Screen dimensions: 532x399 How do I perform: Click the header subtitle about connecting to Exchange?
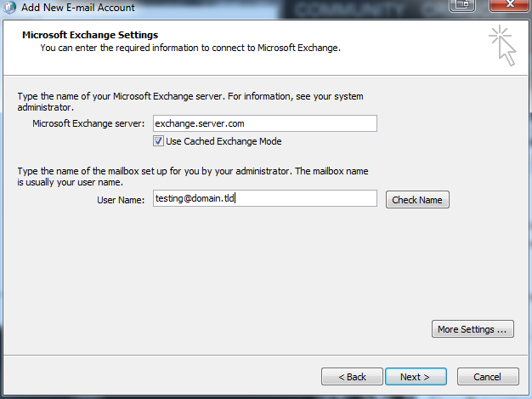coord(190,48)
